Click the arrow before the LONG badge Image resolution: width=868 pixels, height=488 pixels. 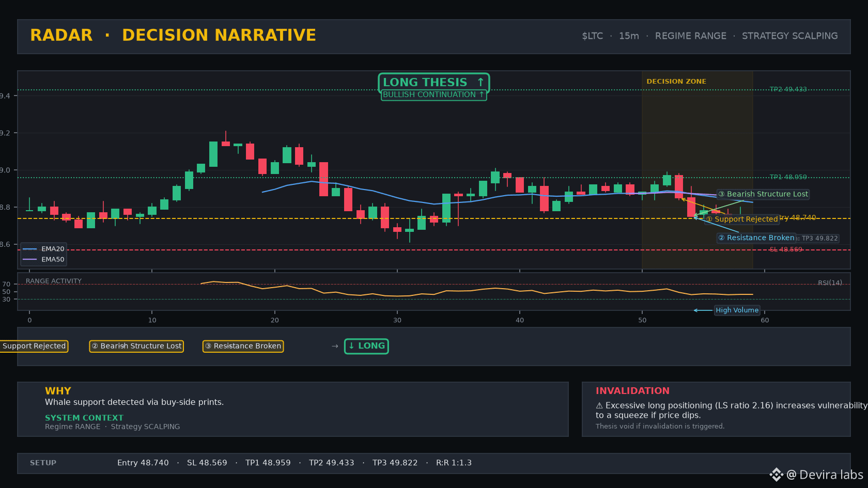click(335, 346)
